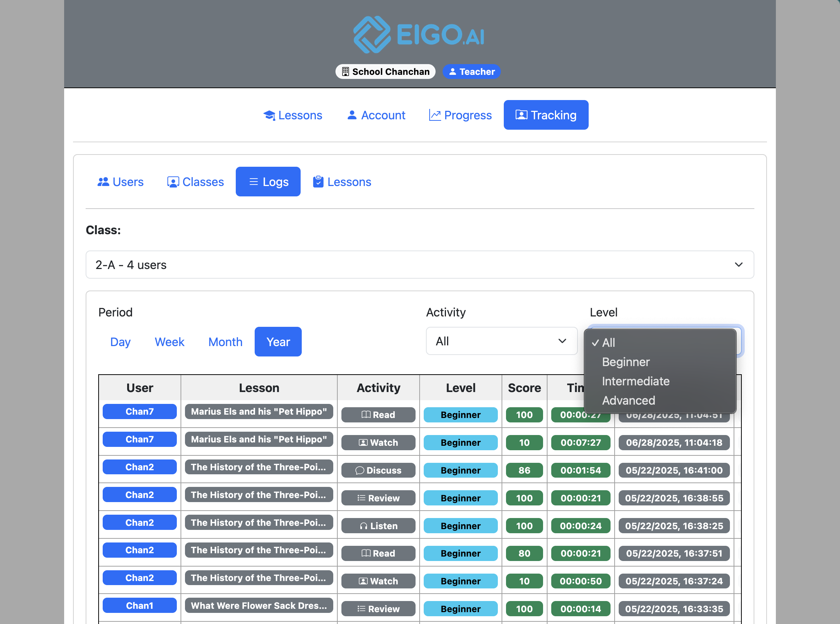Set period to Month
The height and width of the screenshot is (624, 840).
point(225,342)
